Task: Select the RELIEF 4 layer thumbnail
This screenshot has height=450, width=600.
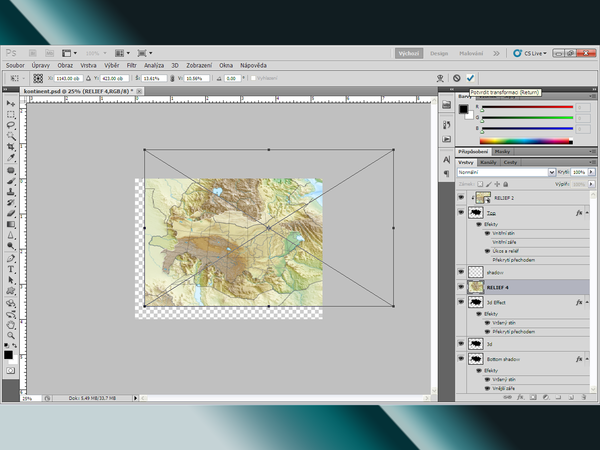Action: tap(475, 286)
